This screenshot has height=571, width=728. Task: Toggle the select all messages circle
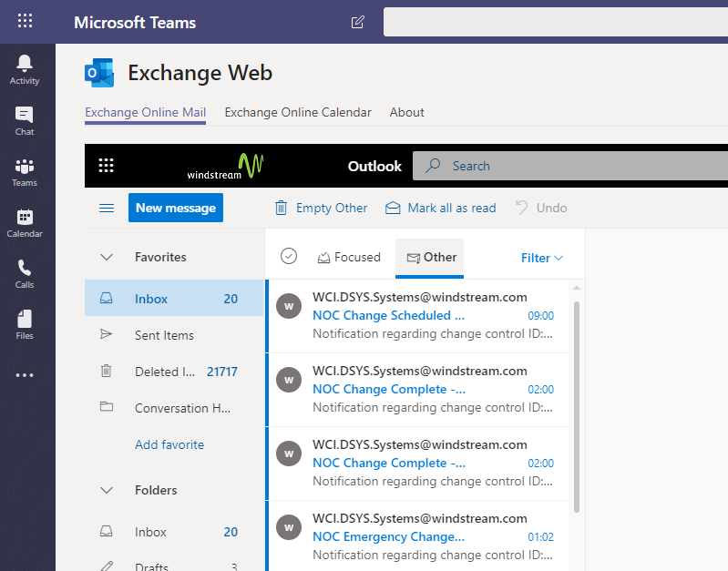click(x=289, y=256)
